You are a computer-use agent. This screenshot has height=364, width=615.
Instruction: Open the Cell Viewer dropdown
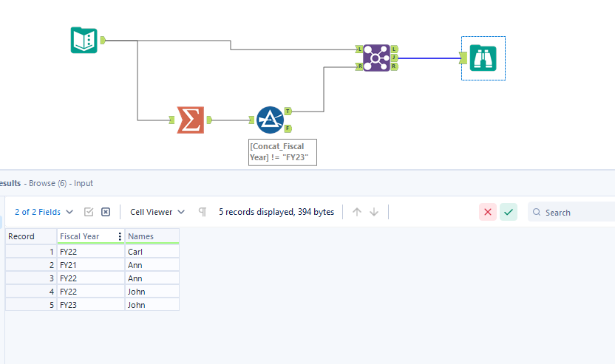click(157, 212)
